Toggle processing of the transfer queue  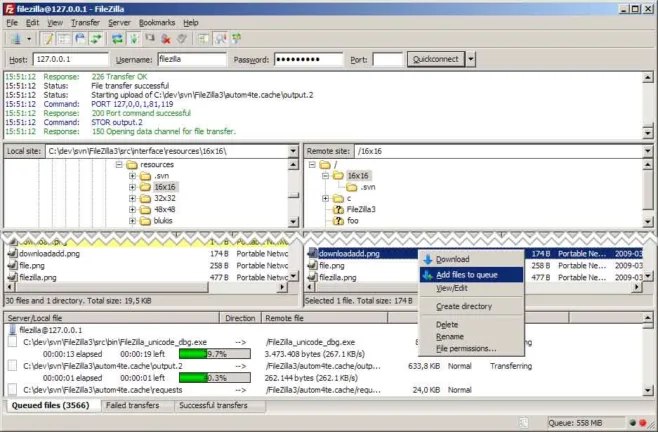point(134,39)
